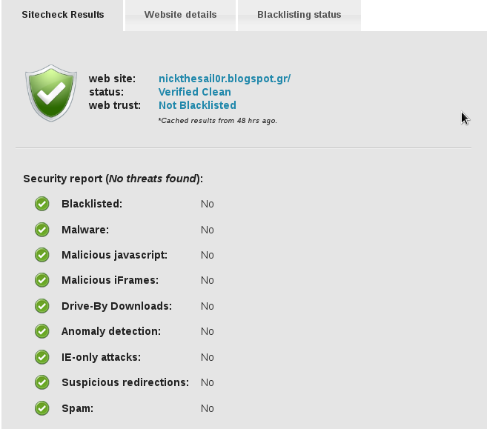Click the green check icon beside Spam
Screen dimensions: 504x429
tap(42, 408)
